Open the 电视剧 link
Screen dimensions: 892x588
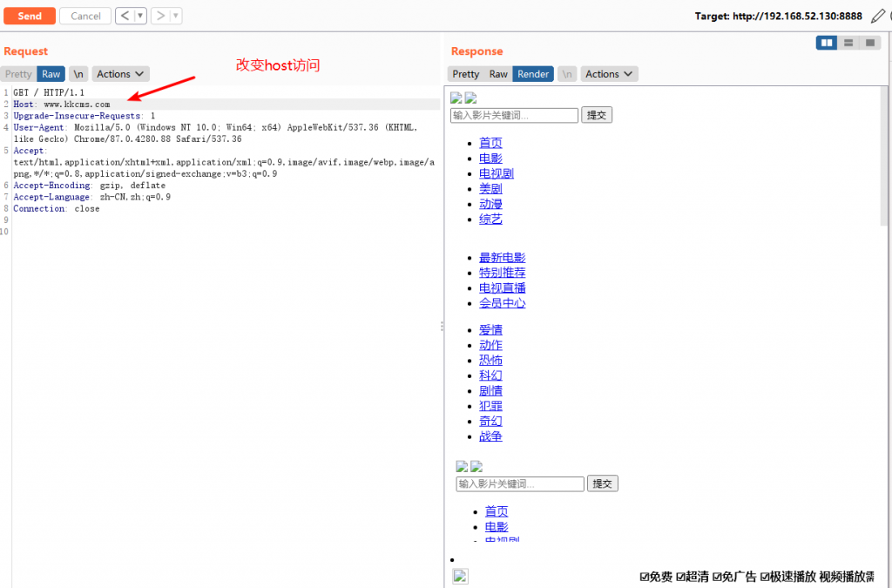tap(496, 173)
